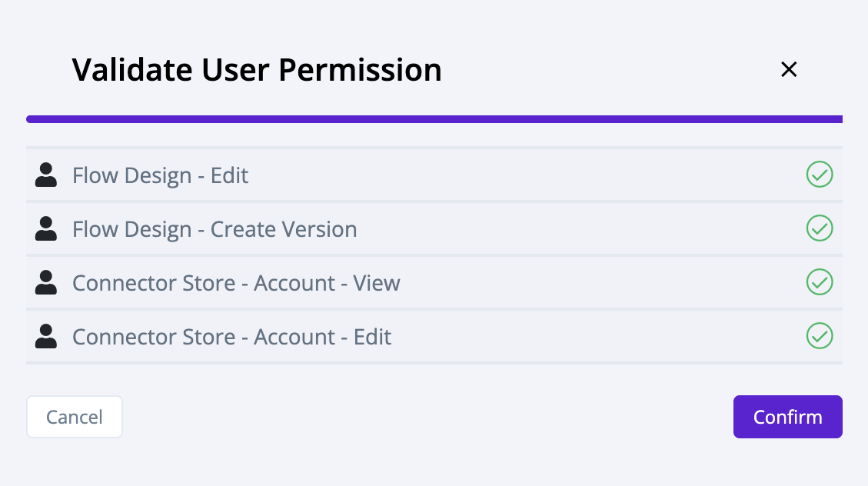This screenshot has height=486, width=868.
Task: Confirm the user permission validation
Action: click(787, 416)
